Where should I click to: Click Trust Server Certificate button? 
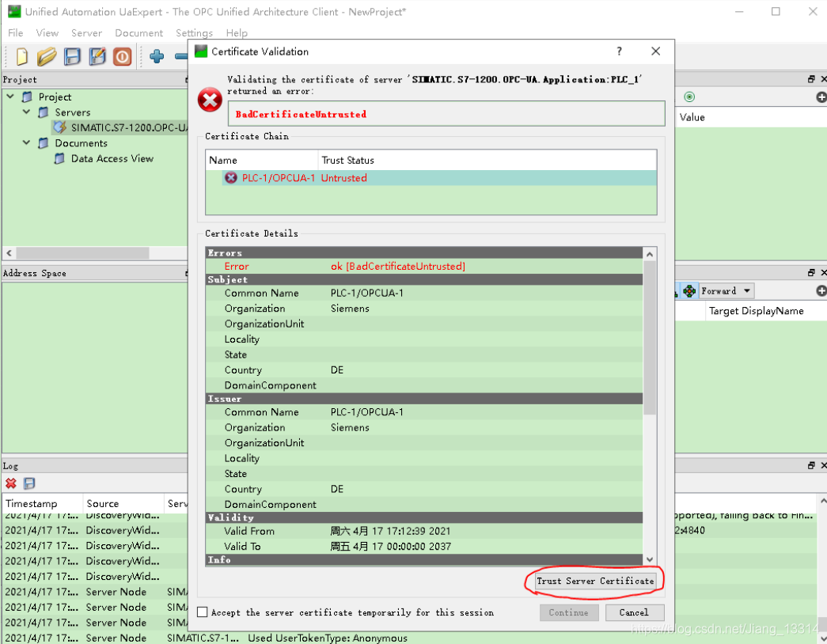(x=595, y=581)
